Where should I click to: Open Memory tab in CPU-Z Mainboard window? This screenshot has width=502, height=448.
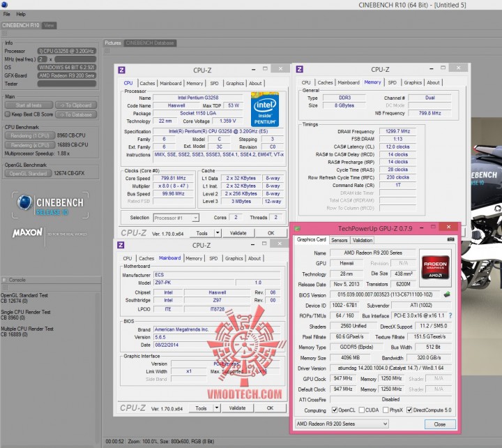click(x=194, y=258)
